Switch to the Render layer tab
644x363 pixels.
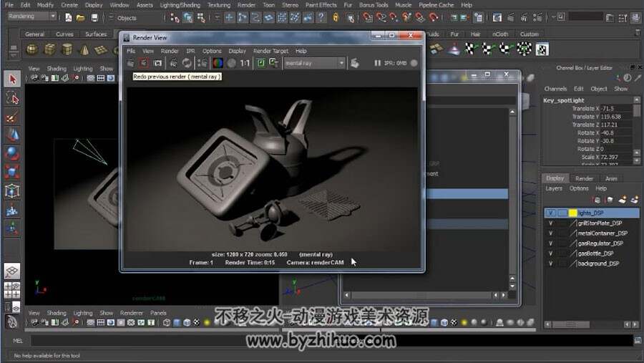pyautogui.click(x=584, y=178)
